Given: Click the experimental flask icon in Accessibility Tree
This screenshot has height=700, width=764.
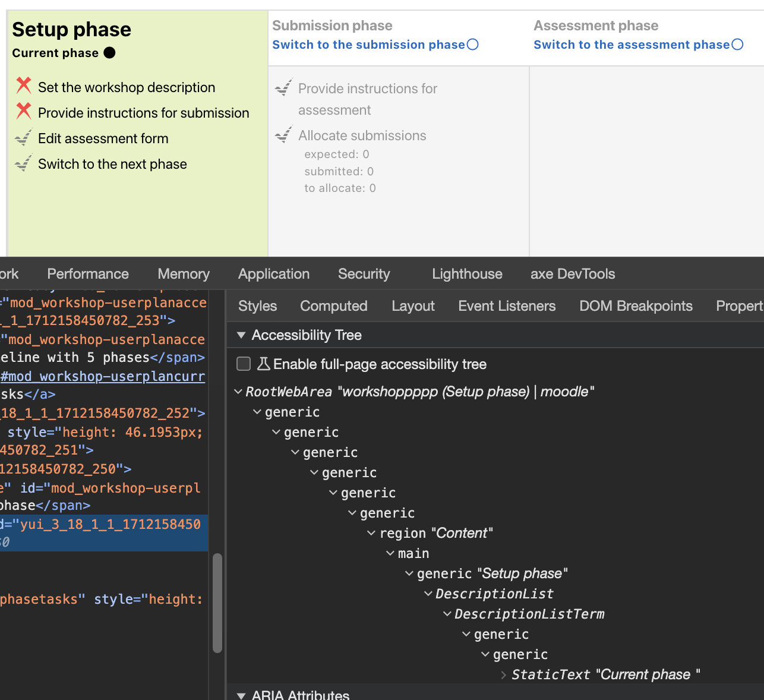Looking at the screenshot, I should [263, 364].
